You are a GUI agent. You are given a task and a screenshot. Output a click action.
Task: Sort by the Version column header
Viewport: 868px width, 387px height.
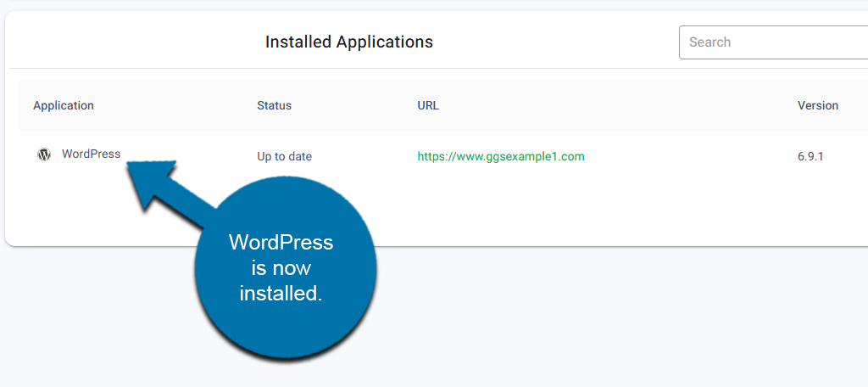click(x=817, y=106)
